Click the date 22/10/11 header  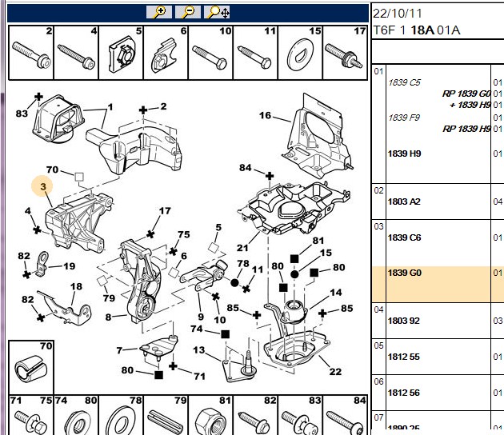(x=398, y=14)
